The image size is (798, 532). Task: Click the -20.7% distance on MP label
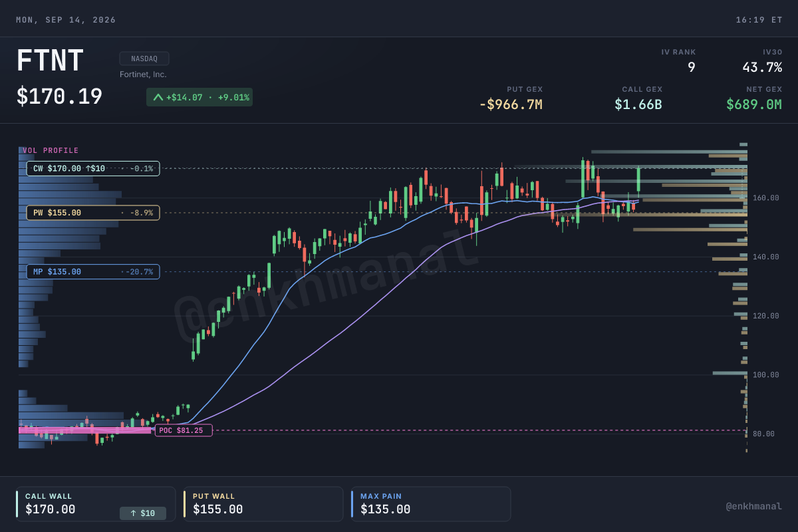139,271
